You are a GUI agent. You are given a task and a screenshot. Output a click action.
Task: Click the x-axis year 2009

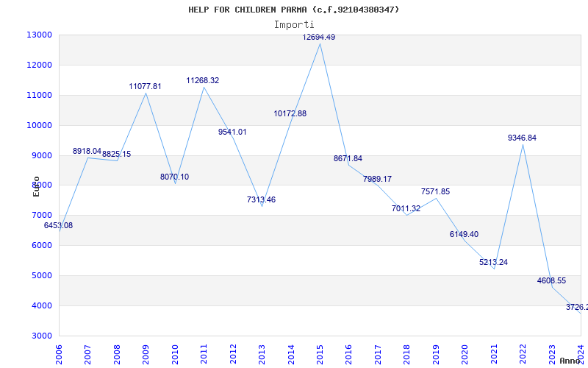tap(146, 354)
